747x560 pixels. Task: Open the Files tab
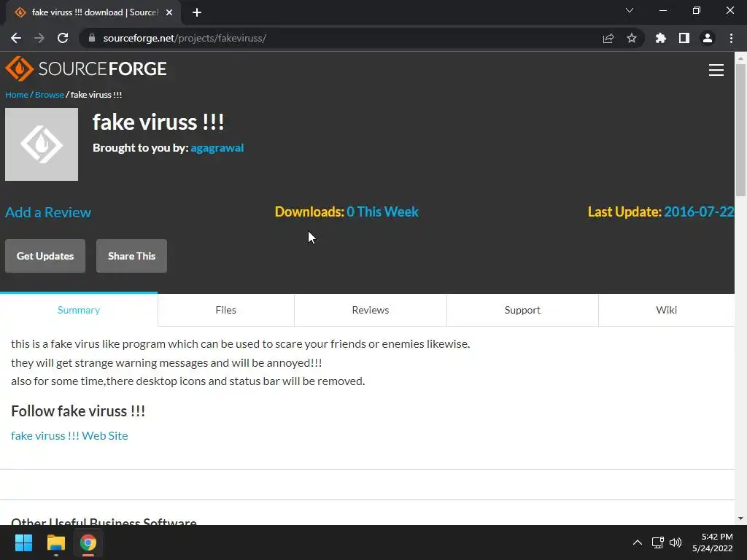pyautogui.click(x=226, y=310)
